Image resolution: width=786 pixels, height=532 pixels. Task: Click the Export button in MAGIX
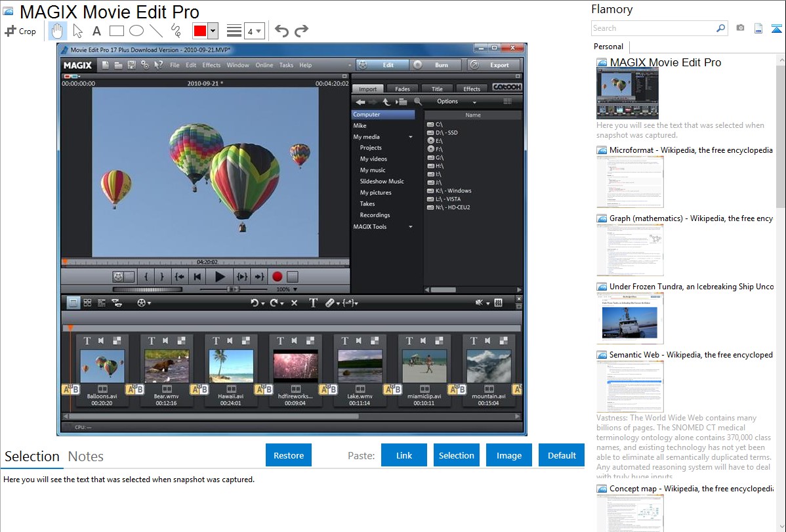coord(494,65)
